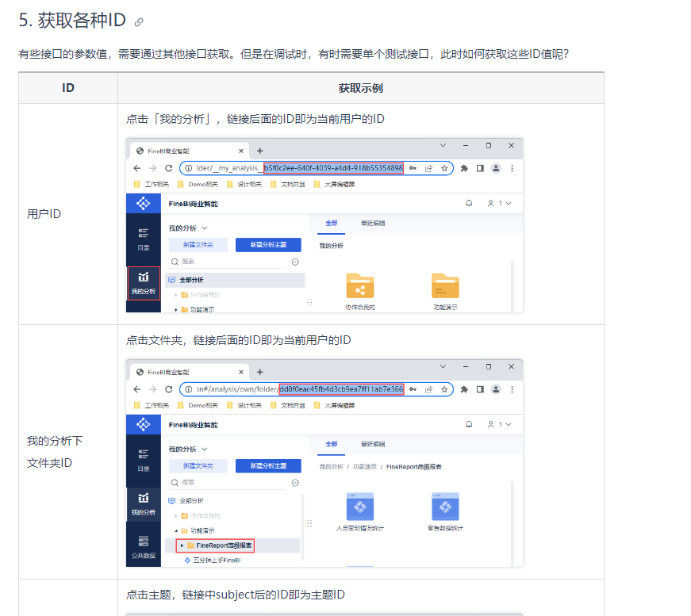In 用户ID screenshot, click search options circle icon

295,262
